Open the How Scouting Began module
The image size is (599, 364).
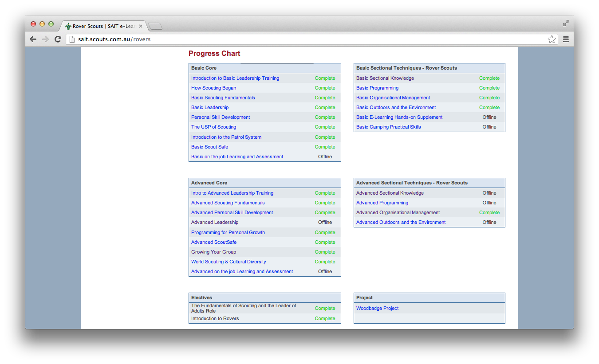tap(213, 88)
